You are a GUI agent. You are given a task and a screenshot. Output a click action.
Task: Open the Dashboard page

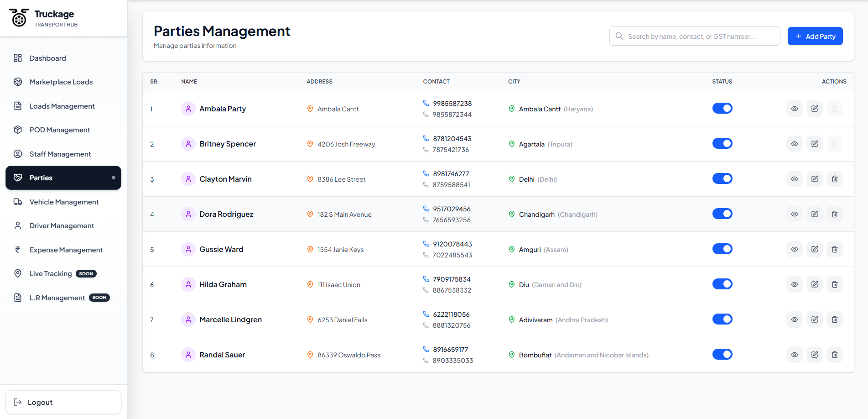tap(63, 58)
